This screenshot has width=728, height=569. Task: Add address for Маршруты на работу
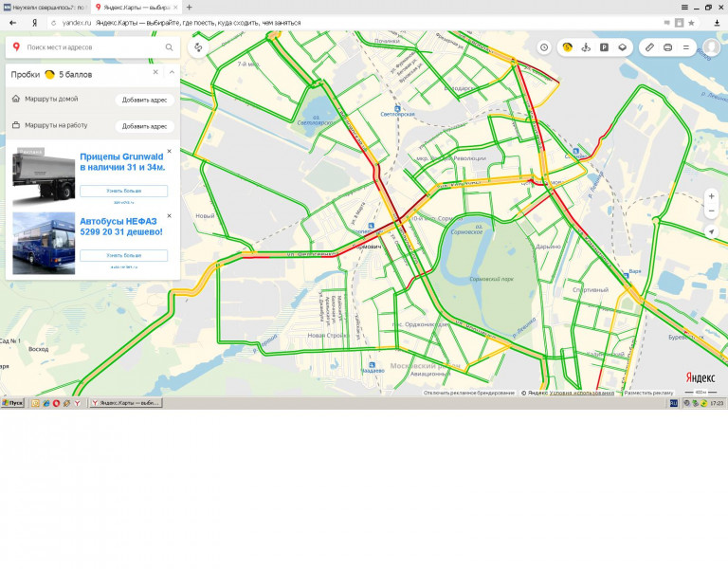point(144,126)
